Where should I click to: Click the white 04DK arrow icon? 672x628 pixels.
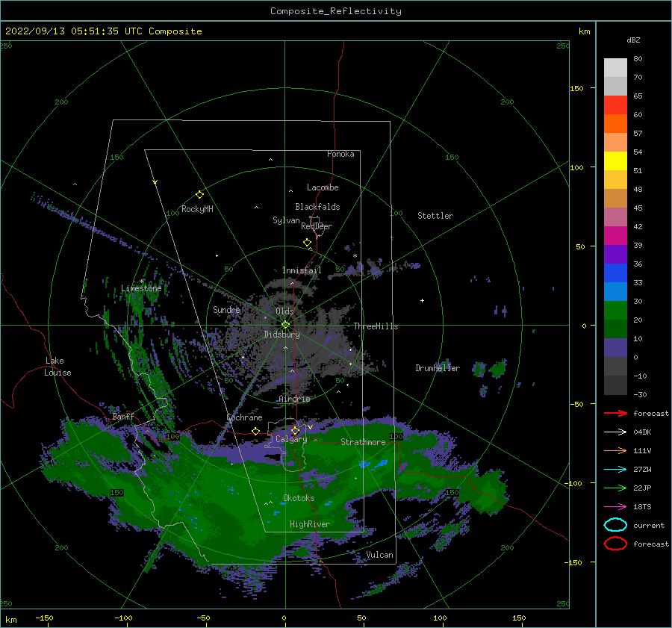[615, 432]
